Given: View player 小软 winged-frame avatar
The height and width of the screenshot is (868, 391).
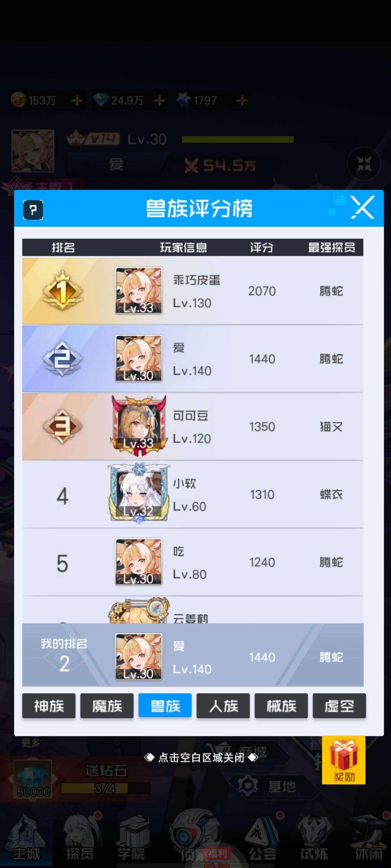Looking at the screenshot, I should click(139, 494).
